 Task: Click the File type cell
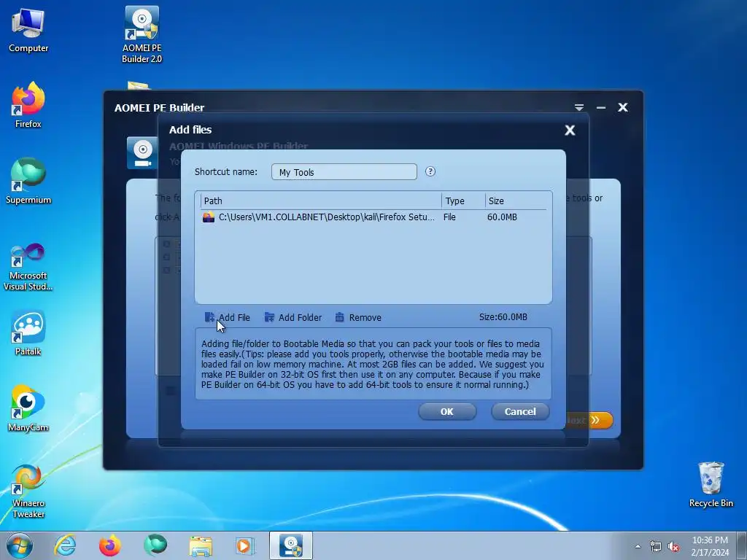point(449,217)
